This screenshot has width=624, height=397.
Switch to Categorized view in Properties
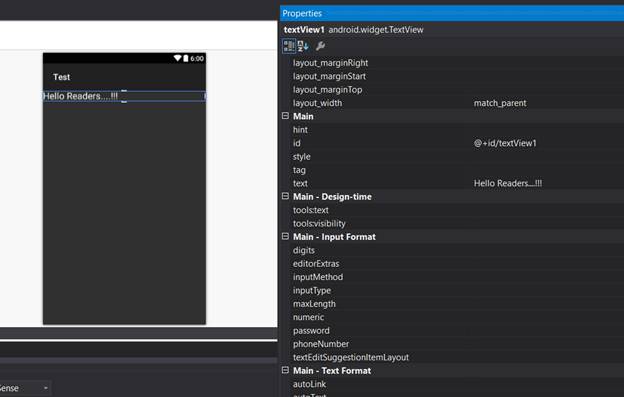[289, 46]
